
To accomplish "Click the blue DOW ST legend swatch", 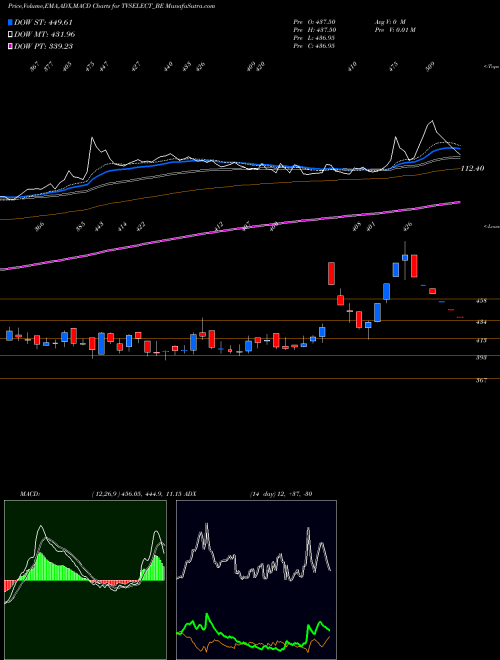I will coord(10,22).
